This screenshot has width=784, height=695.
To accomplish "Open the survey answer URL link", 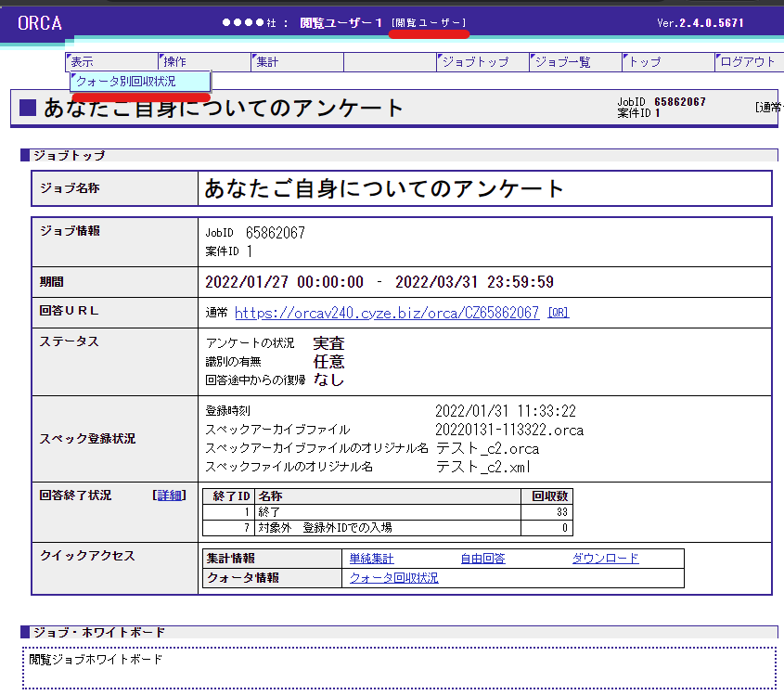I will pyautogui.click(x=387, y=313).
